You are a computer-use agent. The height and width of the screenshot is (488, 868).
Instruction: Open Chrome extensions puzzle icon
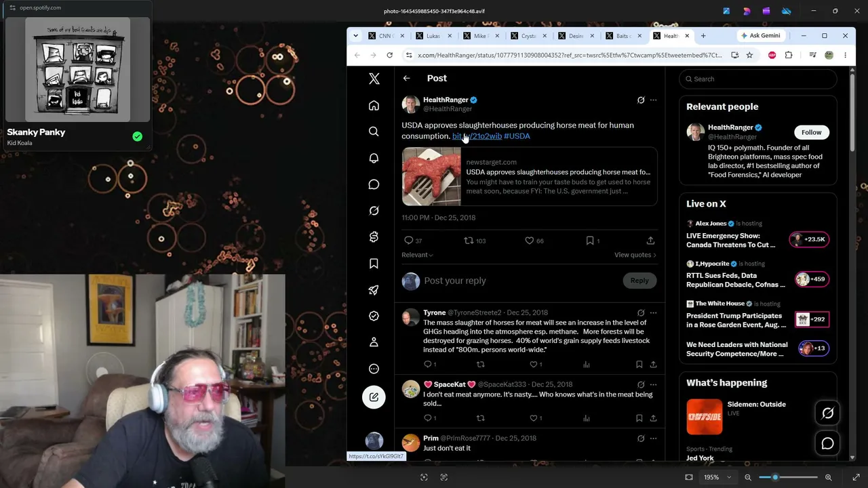788,55
